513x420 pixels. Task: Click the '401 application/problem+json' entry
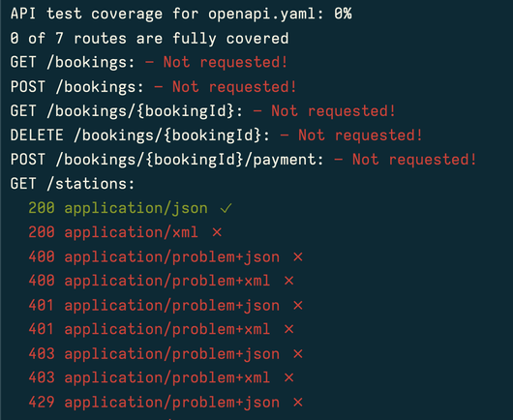coord(154,305)
